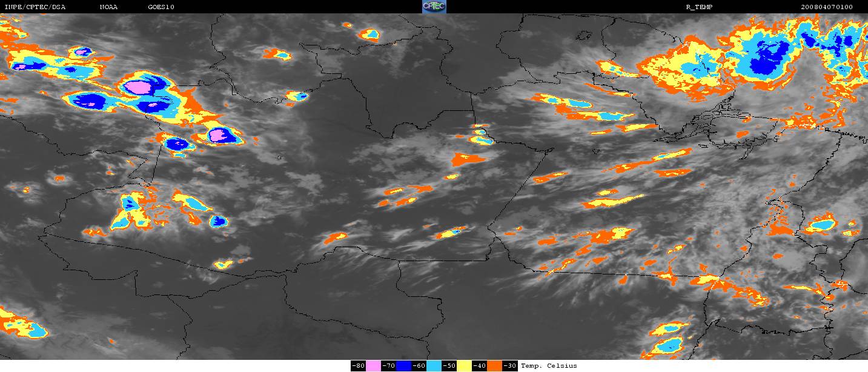This screenshot has width=868, height=372.
Task: Click the -80 legend value label
Action: click(358, 366)
